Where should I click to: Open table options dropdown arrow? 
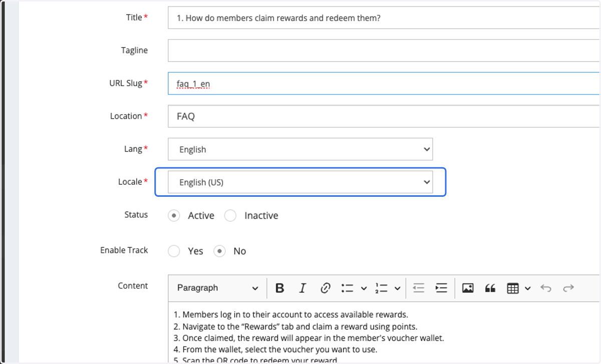coord(528,288)
